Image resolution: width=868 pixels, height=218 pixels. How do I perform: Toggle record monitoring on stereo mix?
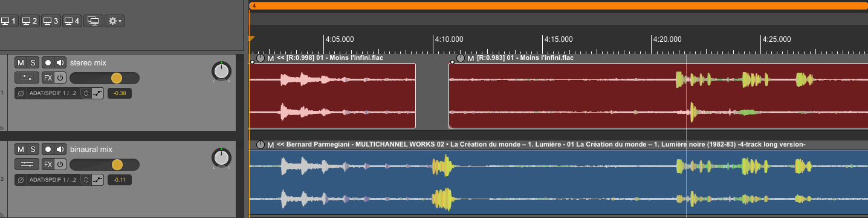point(60,63)
